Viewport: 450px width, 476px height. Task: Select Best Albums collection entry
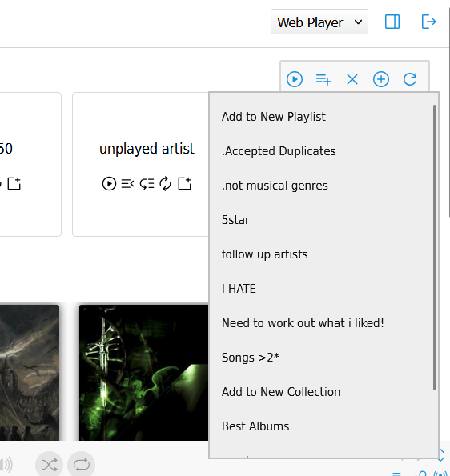point(255,426)
